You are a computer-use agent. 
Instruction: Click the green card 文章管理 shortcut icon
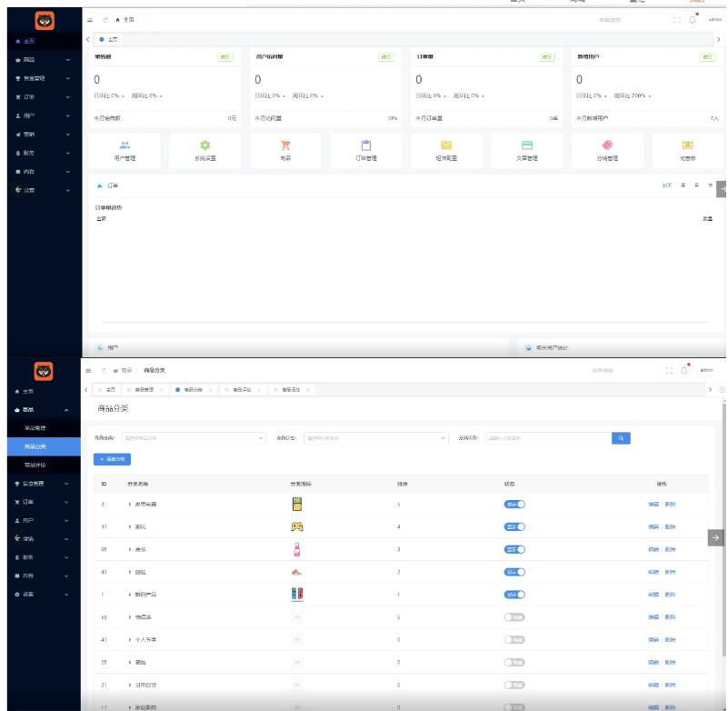526,145
